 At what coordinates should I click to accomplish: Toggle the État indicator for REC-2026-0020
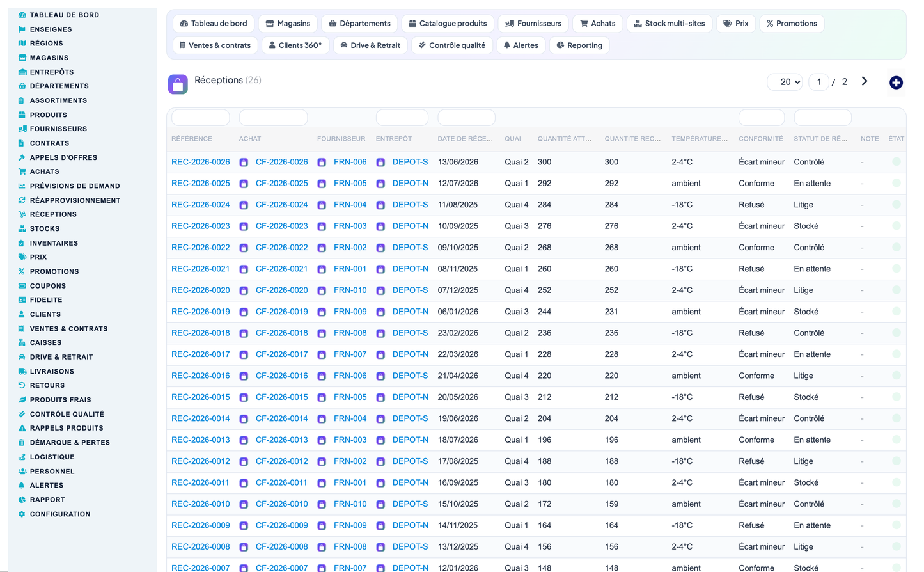[897, 290]
